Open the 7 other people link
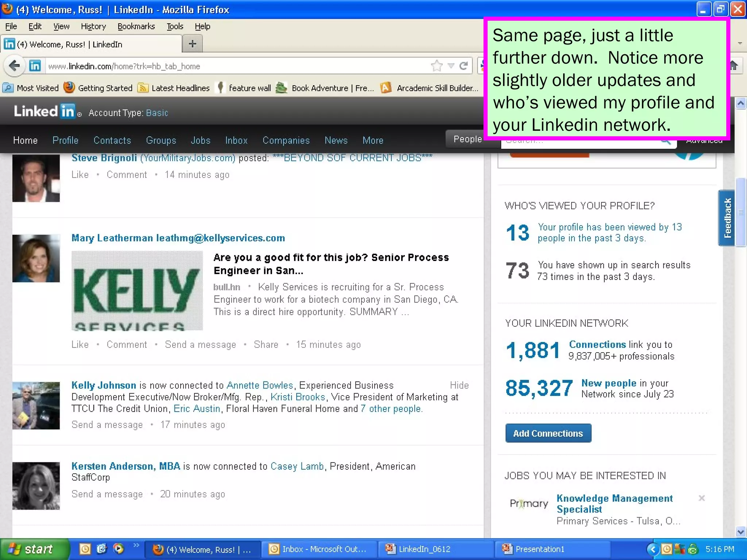 392,409
